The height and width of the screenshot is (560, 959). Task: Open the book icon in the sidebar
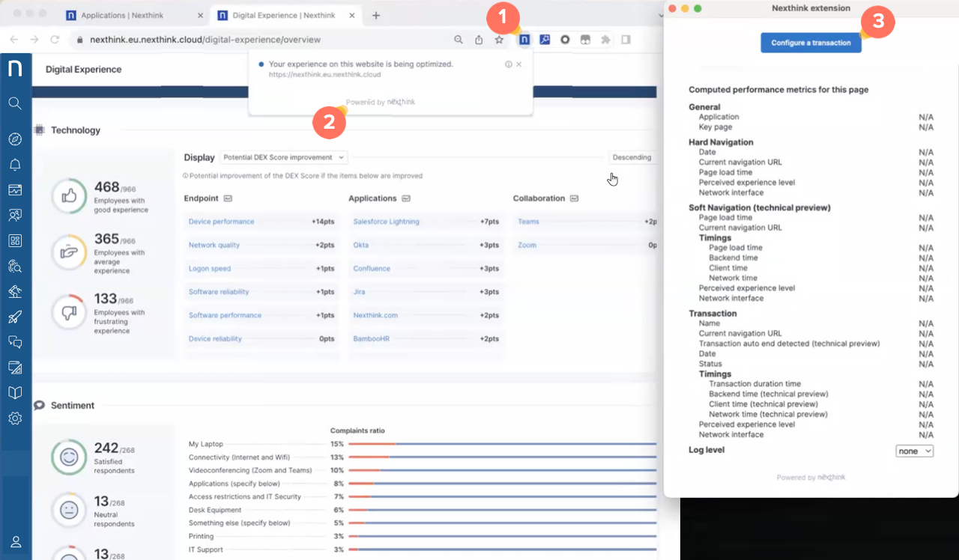[x=15, y=393]
